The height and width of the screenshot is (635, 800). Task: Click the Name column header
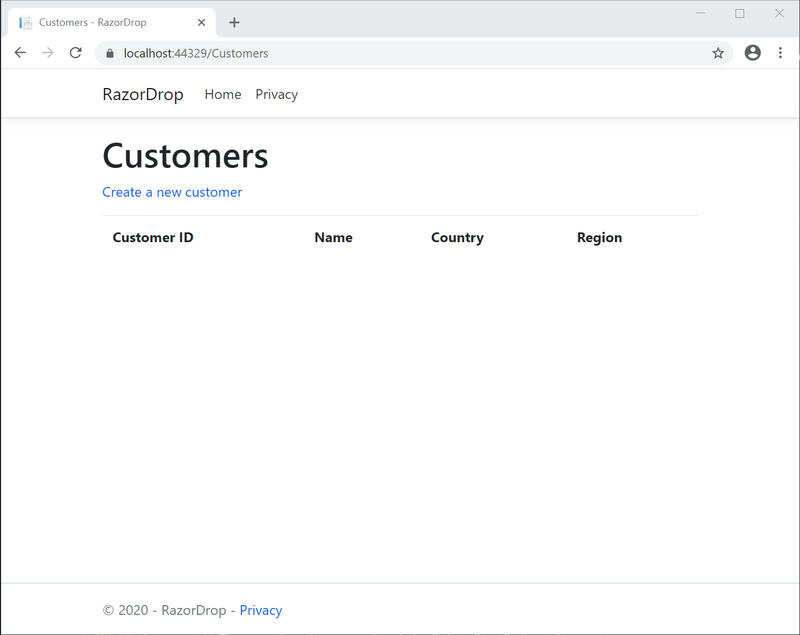pos(333,237)
